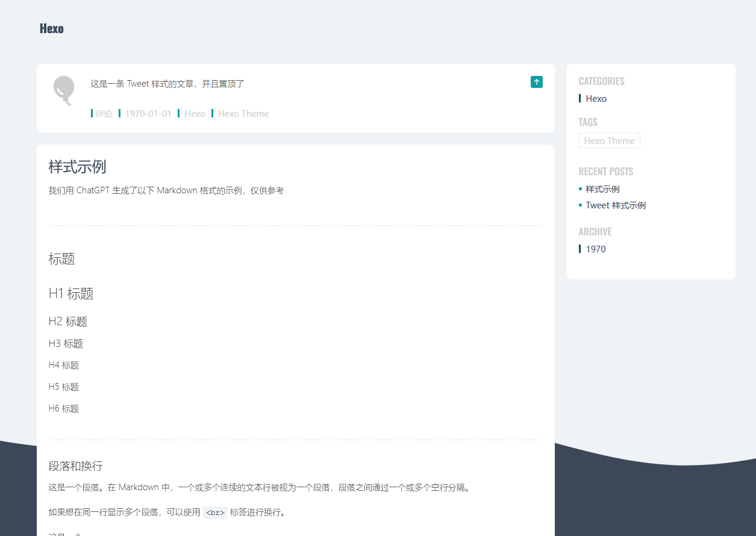Expand the TAGS section heading
Image resolution: width=756 pixels, height=536 pixels.
click(x=588, y=122)
